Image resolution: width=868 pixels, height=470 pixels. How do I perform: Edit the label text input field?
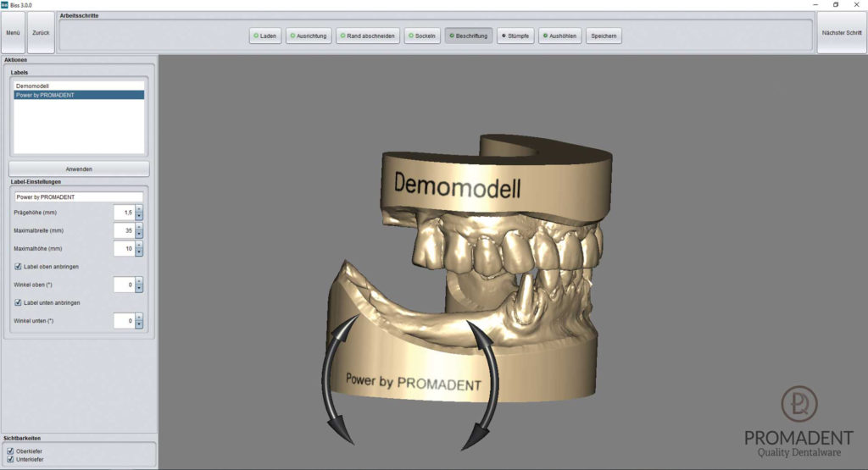click(78, 196)
